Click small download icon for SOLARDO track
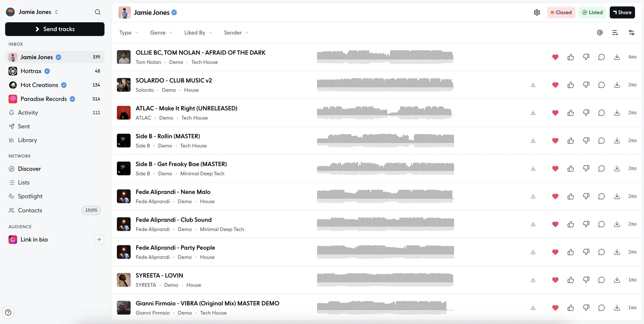 pyautogui.click(x=533, y=85)
